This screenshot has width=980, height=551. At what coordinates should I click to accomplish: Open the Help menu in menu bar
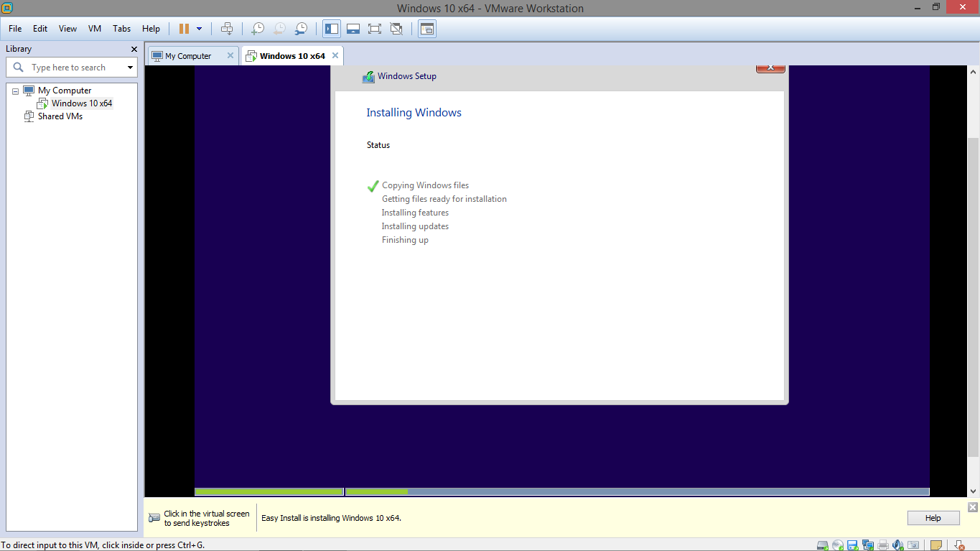pyautogui.click(x=151, y=29)
